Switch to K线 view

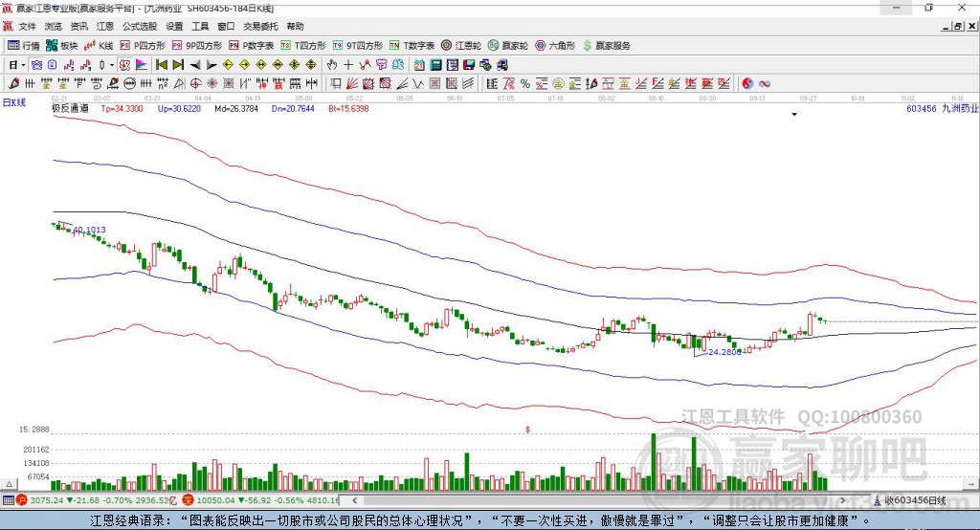[x=99, y=46]
